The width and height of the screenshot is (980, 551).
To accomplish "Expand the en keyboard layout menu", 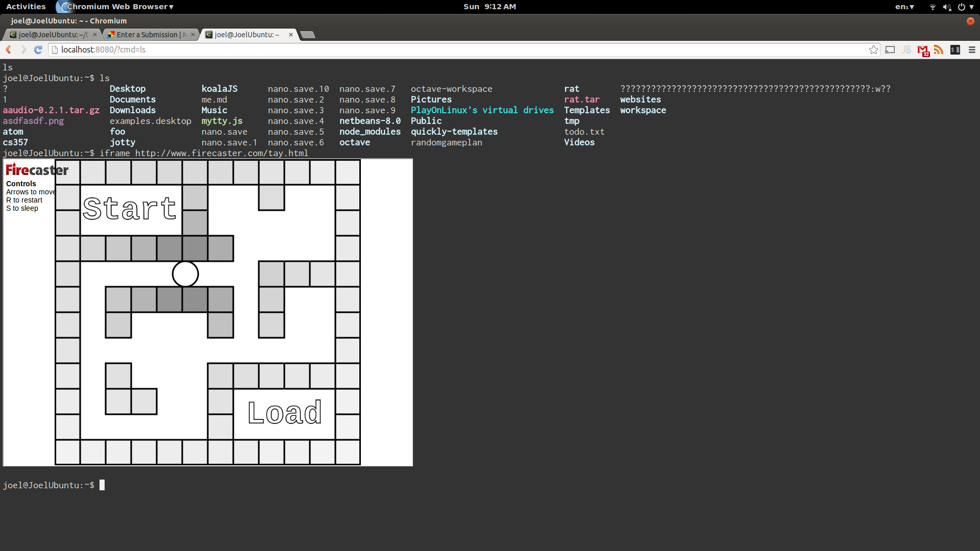I will pyautogui.click(x=904, y=7).
